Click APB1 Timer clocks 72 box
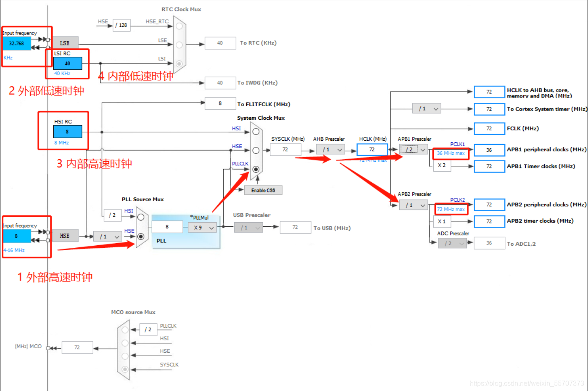588x391 pixels. tap(489, 166)
